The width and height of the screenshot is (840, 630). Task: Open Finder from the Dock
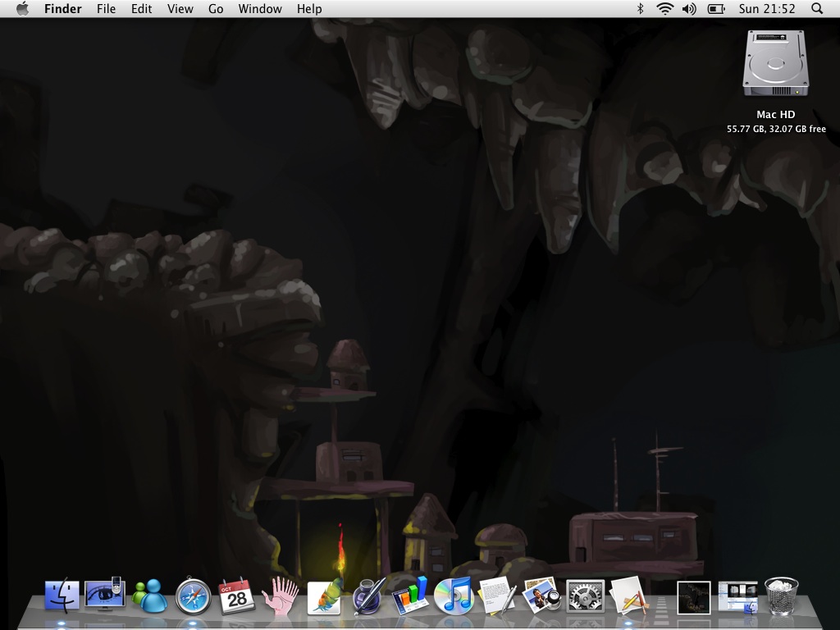(62, 596)
